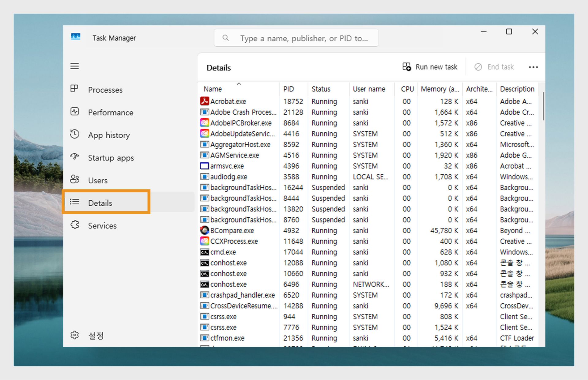Open the Services puzzle icon
Viewport: 588px width, 380px height.
coord(74,225)
